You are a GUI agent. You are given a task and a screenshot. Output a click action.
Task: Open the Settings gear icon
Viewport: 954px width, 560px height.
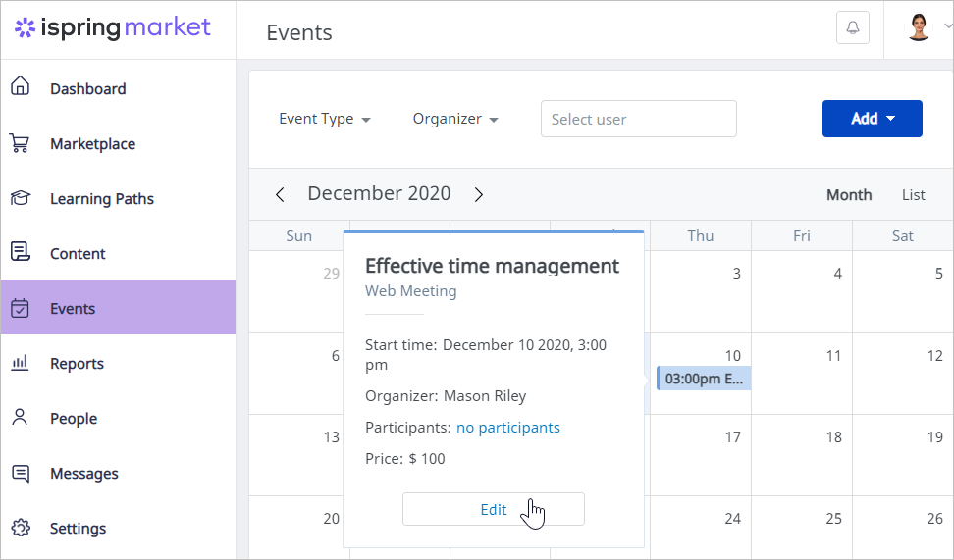click(20, 528)
